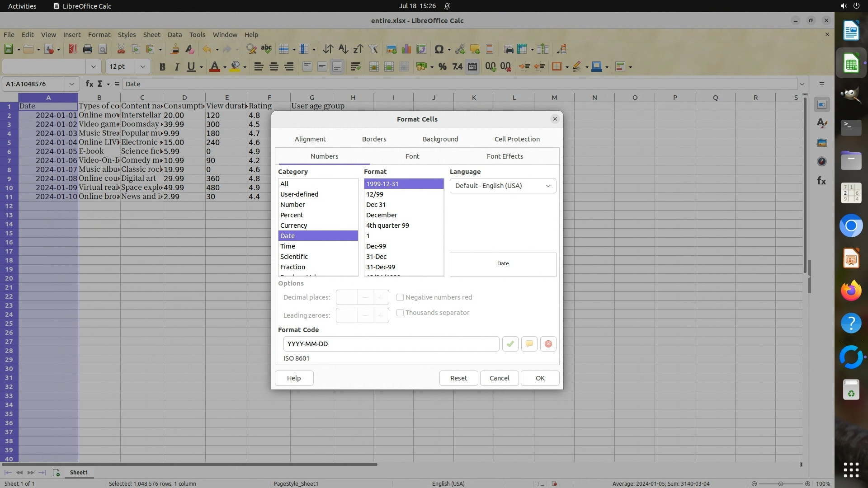868x488 pixels.
Task: Click the AutoFilter funnel icon
Action: (x=373, y=49)
